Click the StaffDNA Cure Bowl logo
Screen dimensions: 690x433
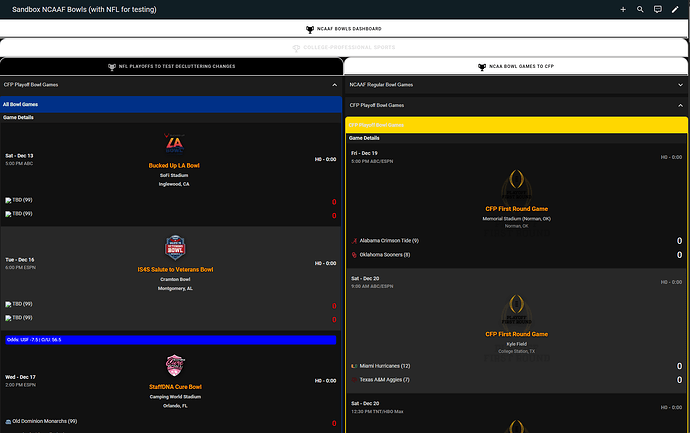tap(175, 365)
